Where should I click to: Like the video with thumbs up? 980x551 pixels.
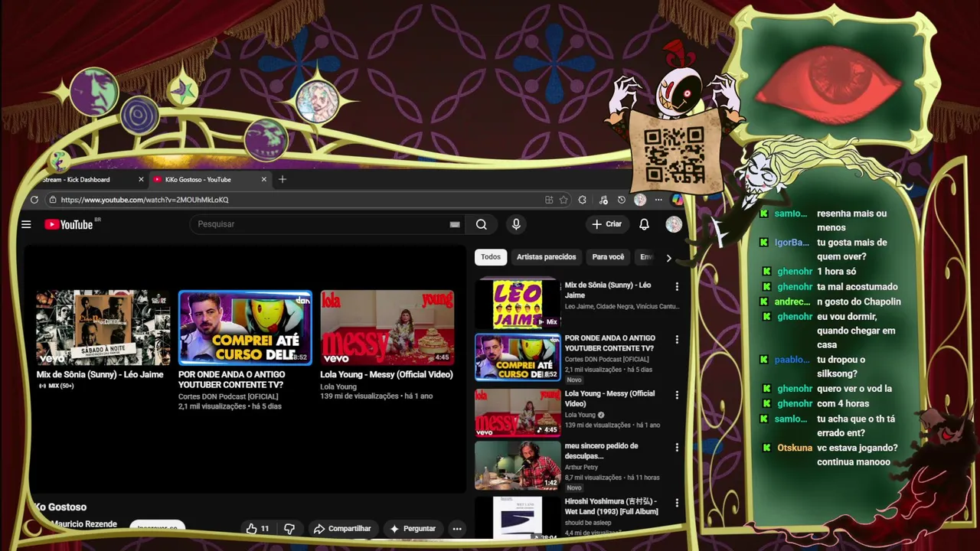pyautogui.click(x=258, y=529)
